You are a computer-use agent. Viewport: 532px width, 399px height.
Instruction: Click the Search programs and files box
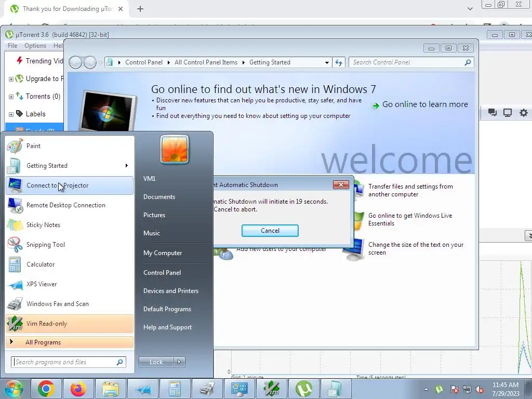coord(69,362)
